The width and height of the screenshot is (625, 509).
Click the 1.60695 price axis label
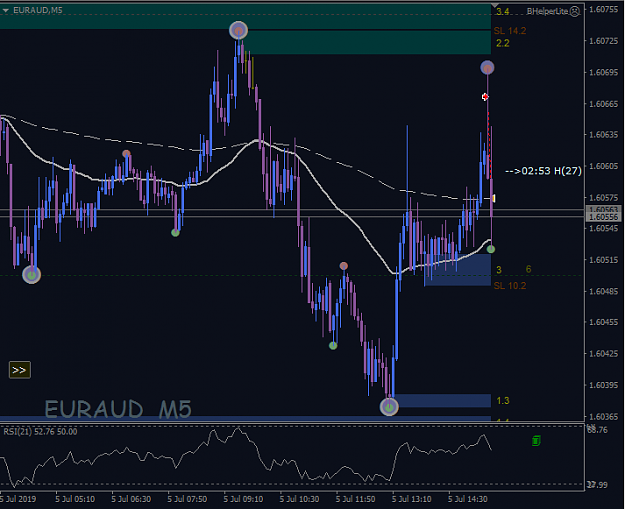click(603, 73)
